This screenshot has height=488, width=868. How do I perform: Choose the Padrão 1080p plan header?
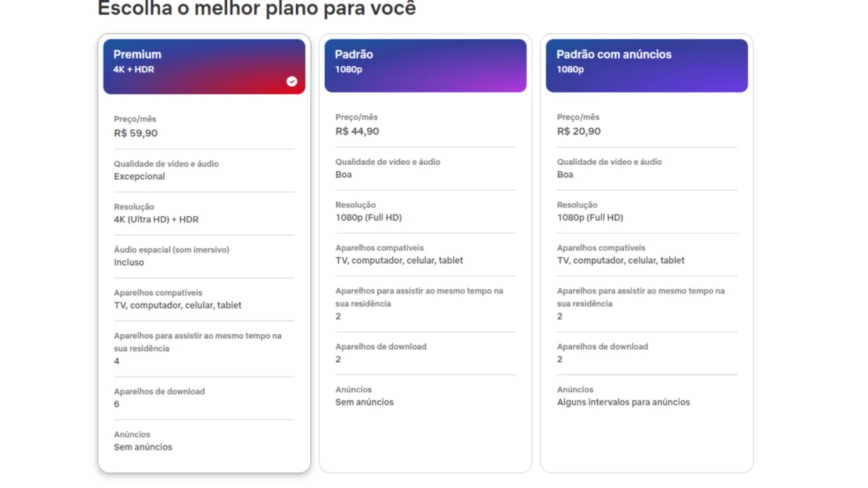pos(425,64)
